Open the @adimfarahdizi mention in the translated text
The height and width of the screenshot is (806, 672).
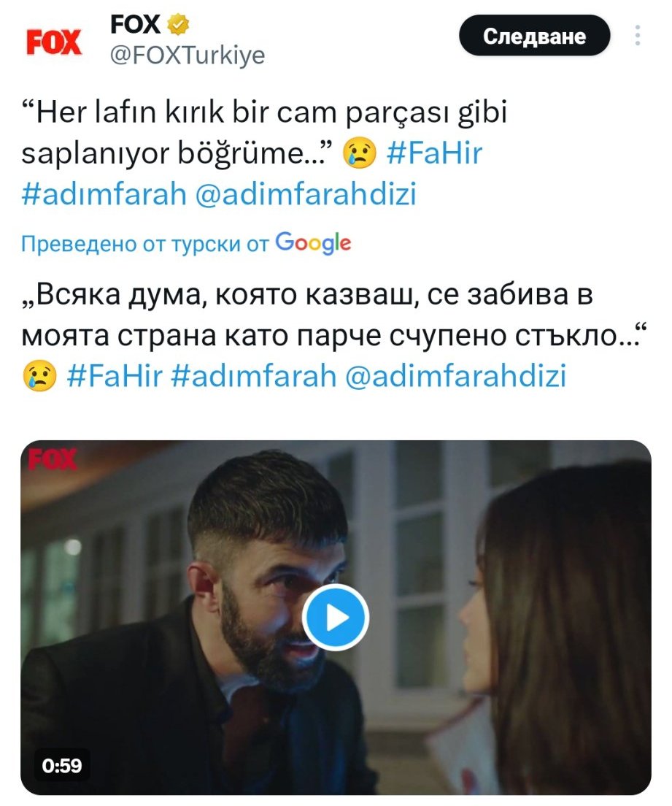pyautogui.click(x=456, y=375)
